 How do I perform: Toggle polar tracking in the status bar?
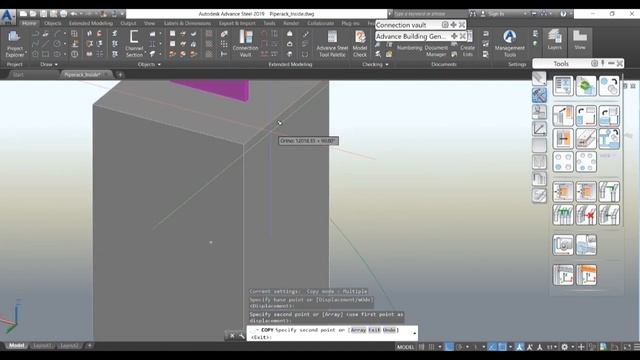click(x=459, y=347)
